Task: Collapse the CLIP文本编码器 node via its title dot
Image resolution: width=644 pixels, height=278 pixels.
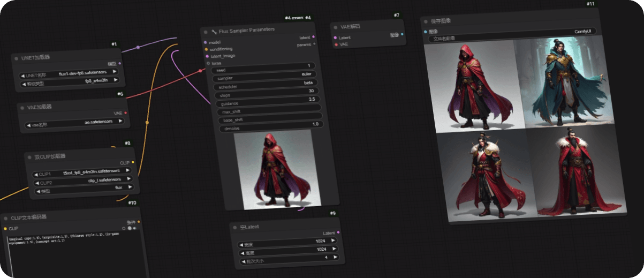Action: (6, 218)
